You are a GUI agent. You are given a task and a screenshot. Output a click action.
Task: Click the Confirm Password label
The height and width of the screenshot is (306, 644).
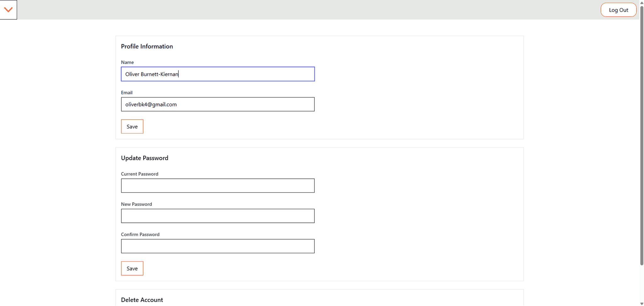click(140, 234)
